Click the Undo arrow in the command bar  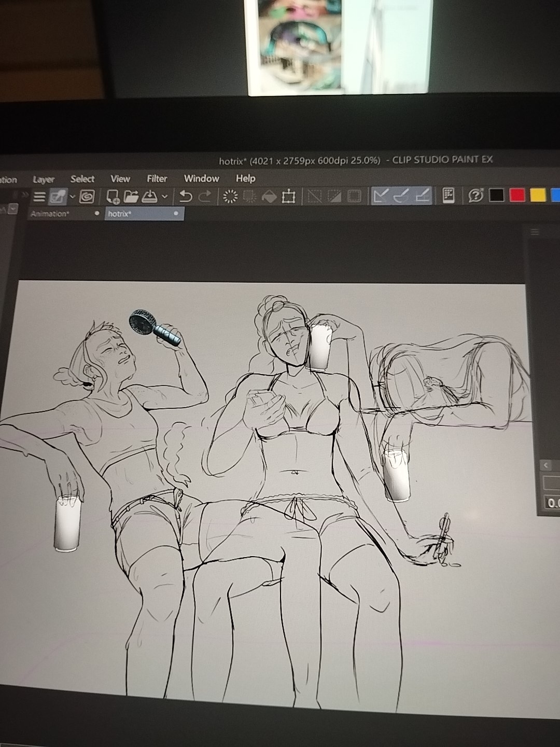click(x=186, y=196)
